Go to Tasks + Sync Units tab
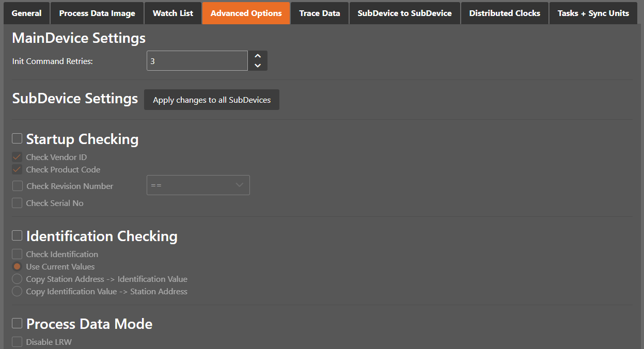The height and width of the screenshot is (349, 644). click(x=593, y=13)
